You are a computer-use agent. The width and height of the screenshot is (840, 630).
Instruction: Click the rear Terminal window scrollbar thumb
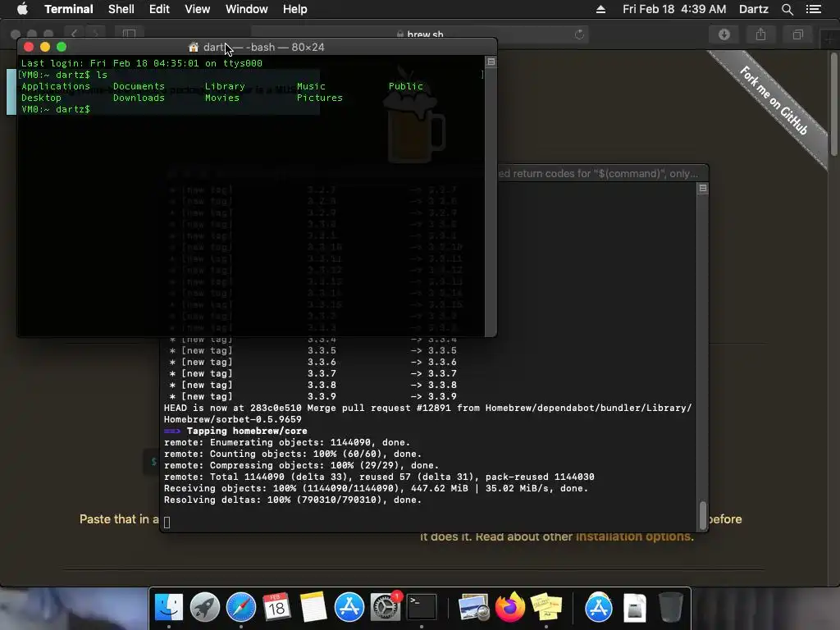pyautogui.click(x=703, y=515)
